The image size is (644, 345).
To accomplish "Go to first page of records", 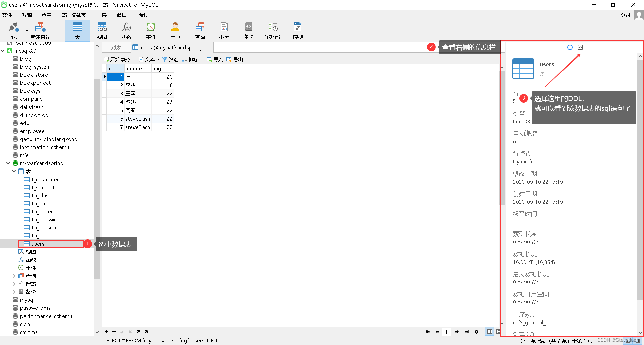I will (428, 332).
